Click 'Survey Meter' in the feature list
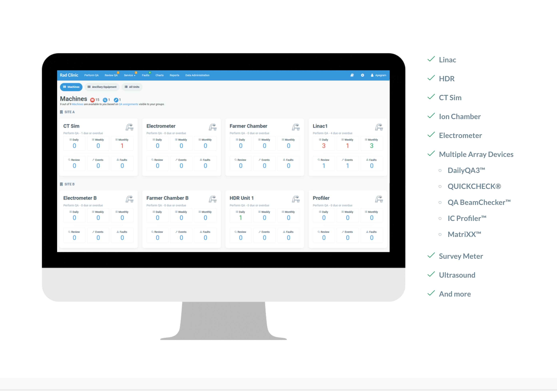 coord(461,256)
